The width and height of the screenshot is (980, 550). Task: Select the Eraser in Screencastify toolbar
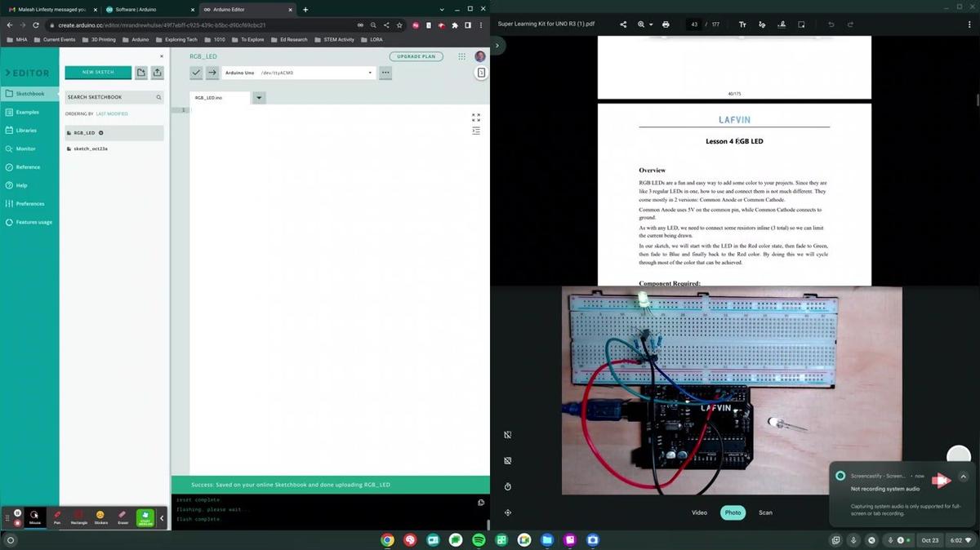[122, 517]
